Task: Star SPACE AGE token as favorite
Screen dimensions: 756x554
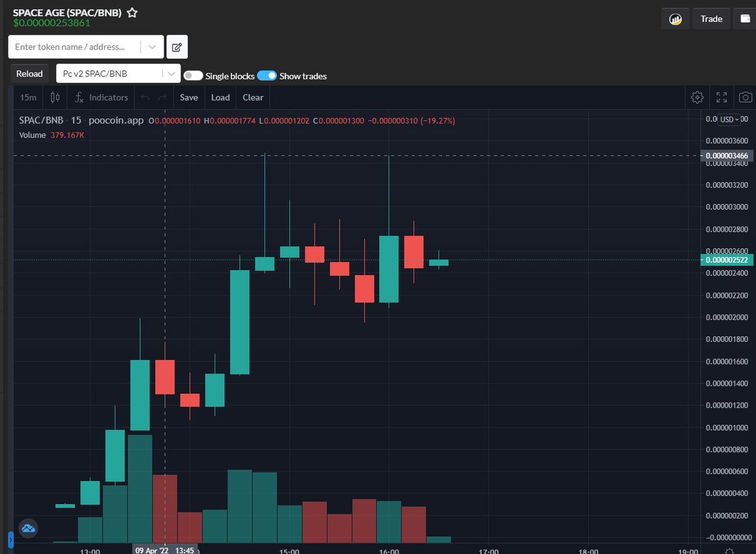Action: [x=132, y=13]
